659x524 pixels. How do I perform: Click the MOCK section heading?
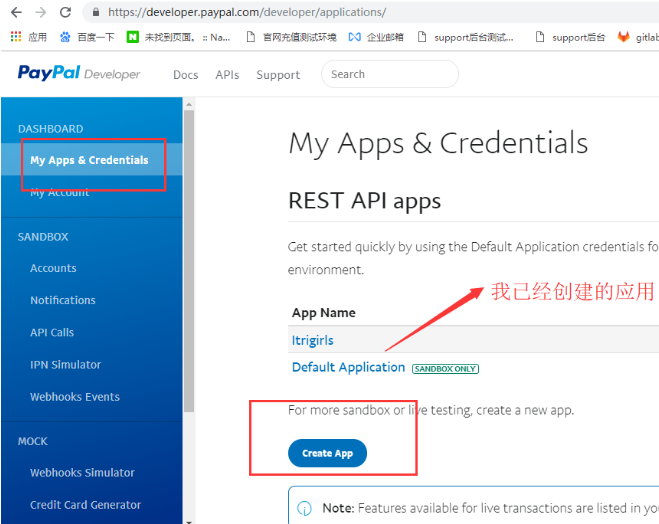coord(33,441)
